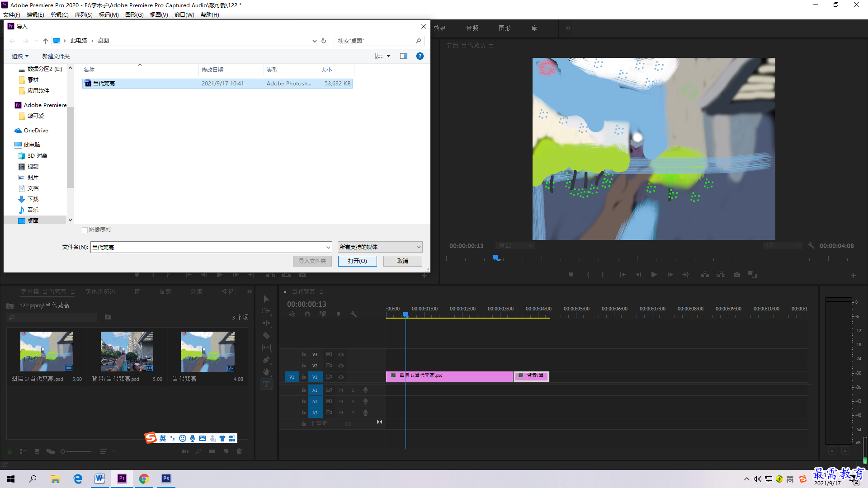Expand the 文件名 combo box dropdown
868x488 pixels.
coord(328,247)
